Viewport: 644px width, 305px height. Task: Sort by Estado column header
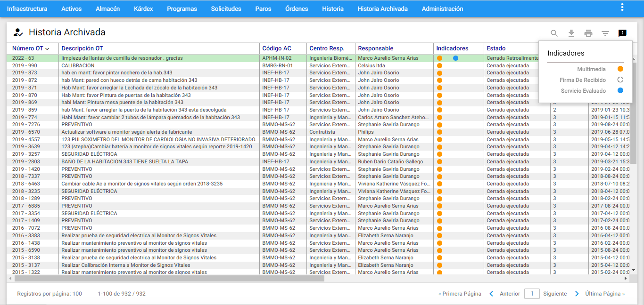tap(496, 48)
